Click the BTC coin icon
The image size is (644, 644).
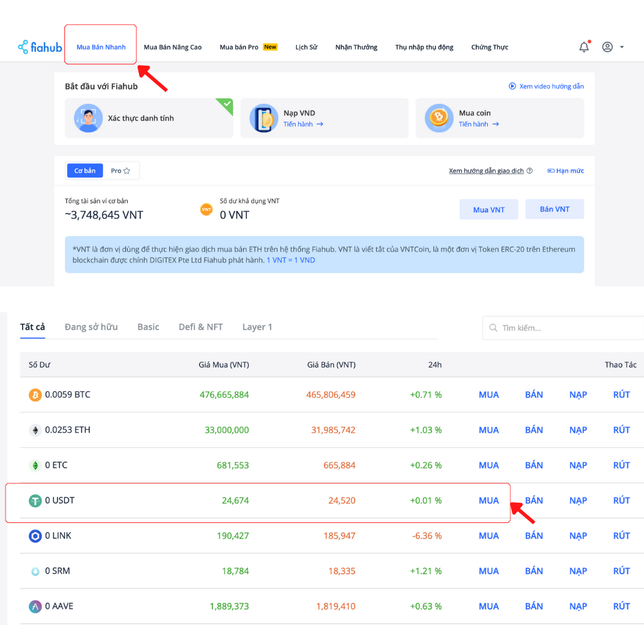(x=35, y=395)
